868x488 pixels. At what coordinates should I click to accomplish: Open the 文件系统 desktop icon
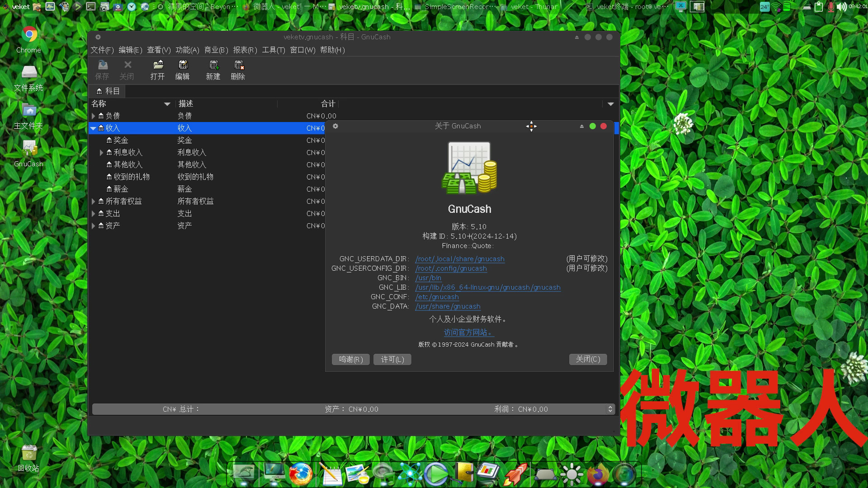coord(29,78)
